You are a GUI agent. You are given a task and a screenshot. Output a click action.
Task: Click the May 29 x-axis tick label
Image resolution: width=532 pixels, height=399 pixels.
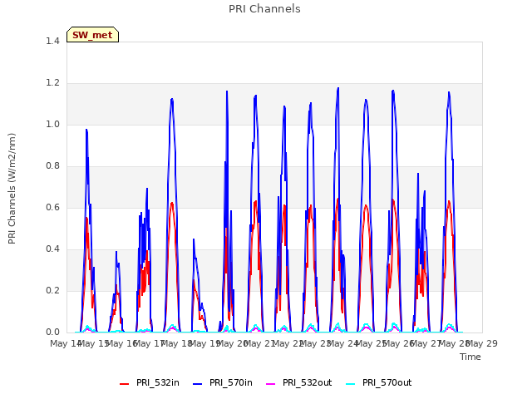point(482,343)
